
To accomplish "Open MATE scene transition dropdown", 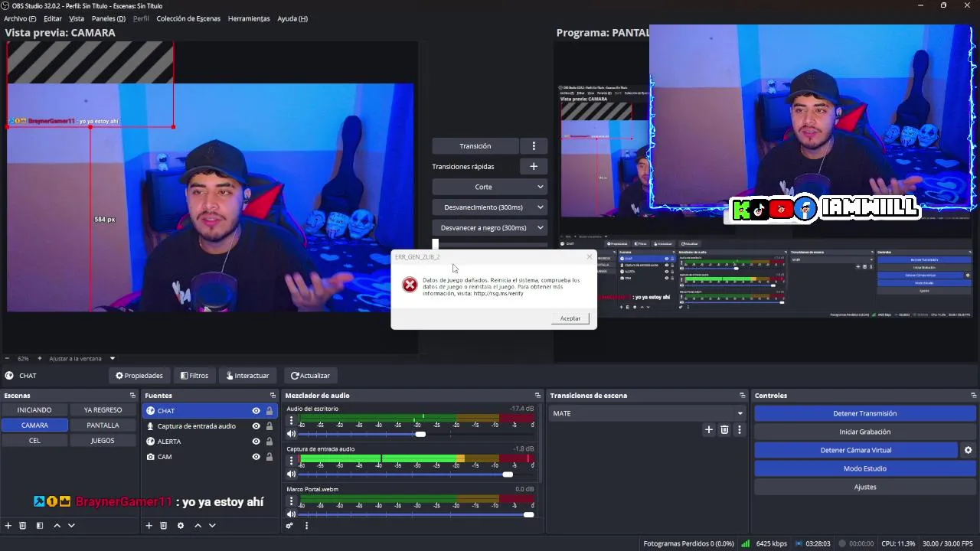I will click(648, 413).
